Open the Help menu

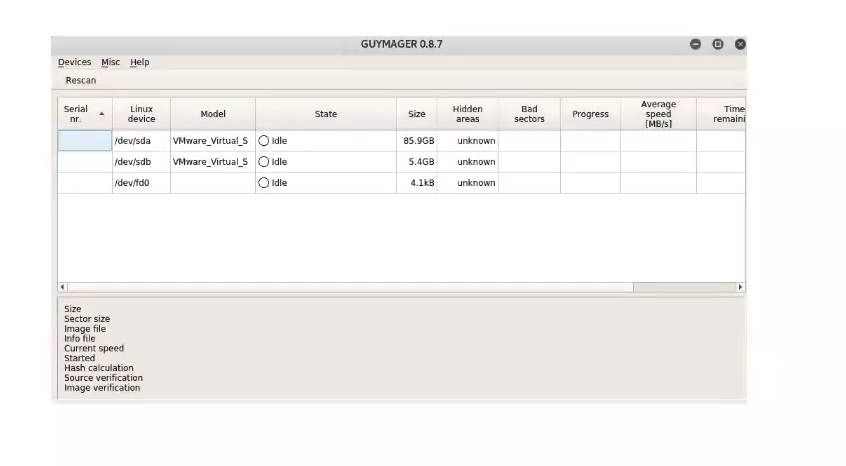point(140,62)
